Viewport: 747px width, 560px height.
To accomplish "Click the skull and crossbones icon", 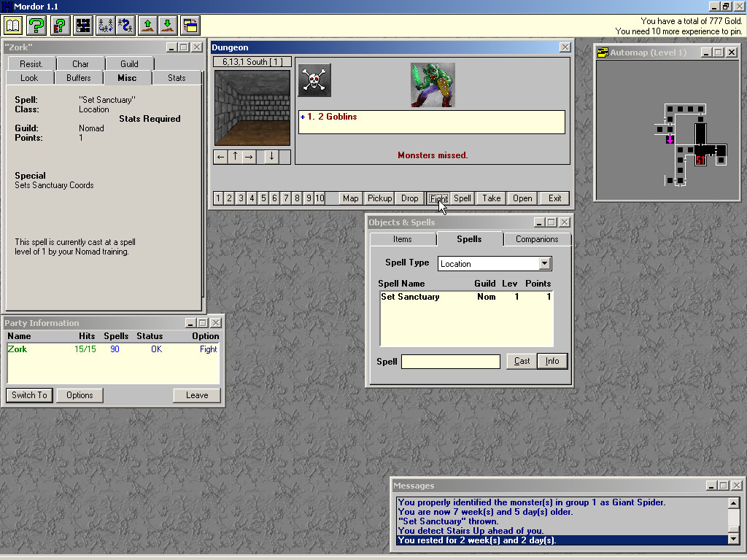I will pos(314,80).
